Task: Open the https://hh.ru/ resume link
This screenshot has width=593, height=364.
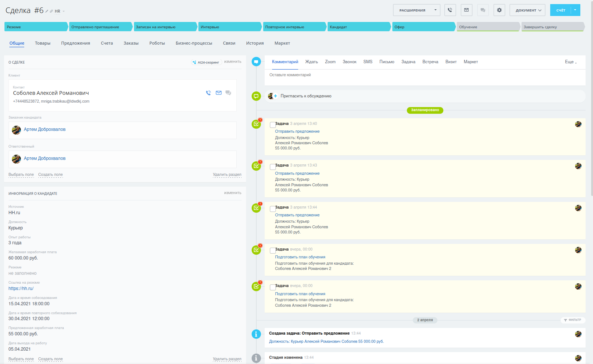Action: tap(21, 289)
